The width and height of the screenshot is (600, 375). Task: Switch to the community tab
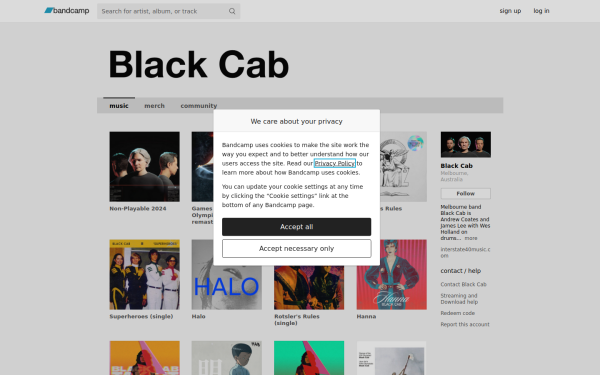coord(199,106)
